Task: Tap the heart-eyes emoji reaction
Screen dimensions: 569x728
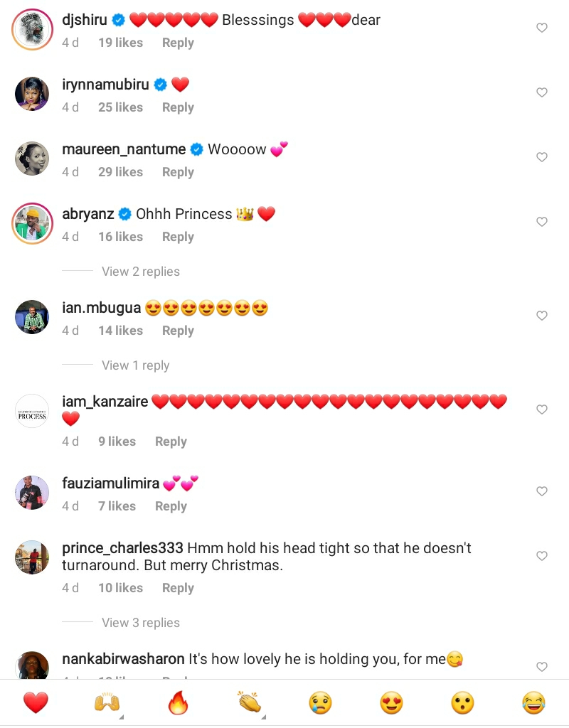Action: tap(391, 703)
